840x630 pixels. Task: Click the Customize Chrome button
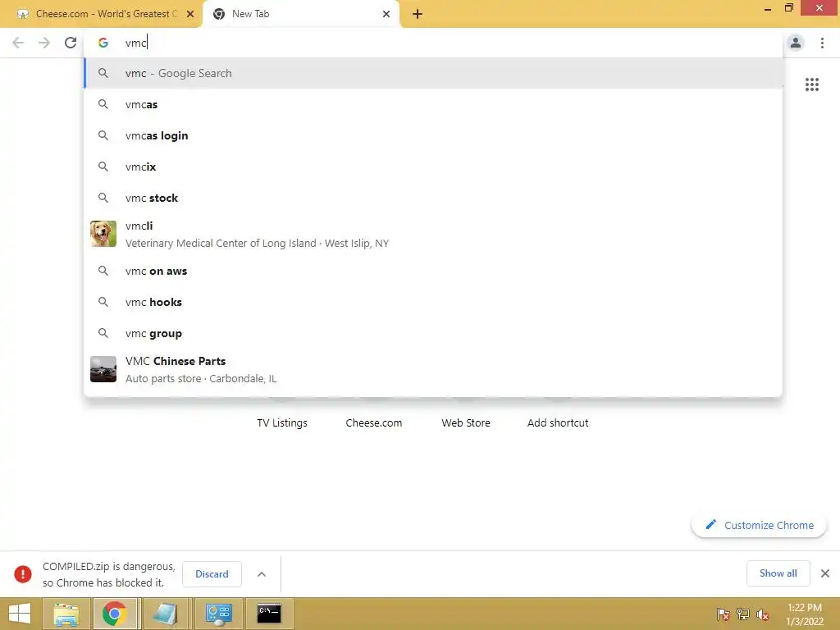(759, 525)
